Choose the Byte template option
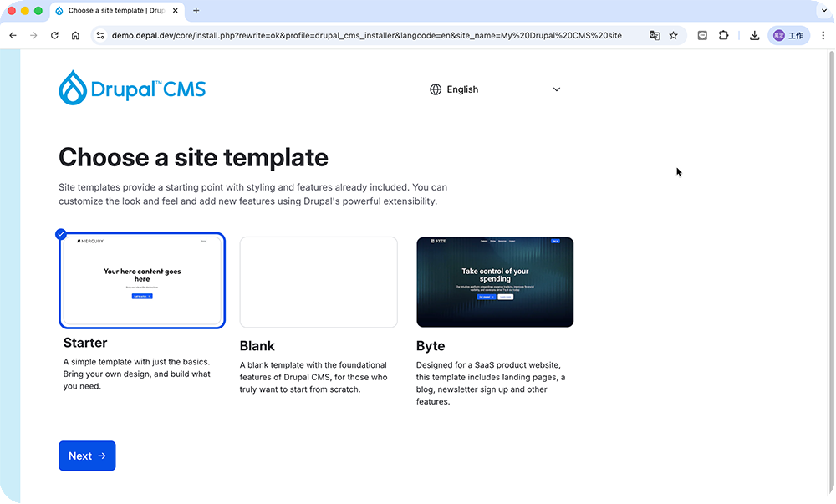 [x=495, y=282]
